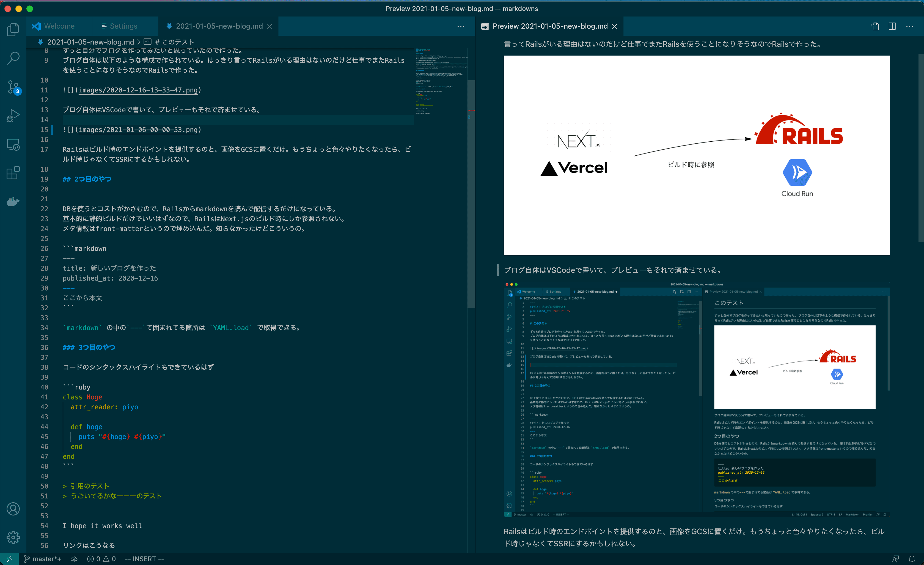Open Source Control view with 3 changes
Viewport: 924px width, 565px height.
pyautogui.click(x=13, y=87)
